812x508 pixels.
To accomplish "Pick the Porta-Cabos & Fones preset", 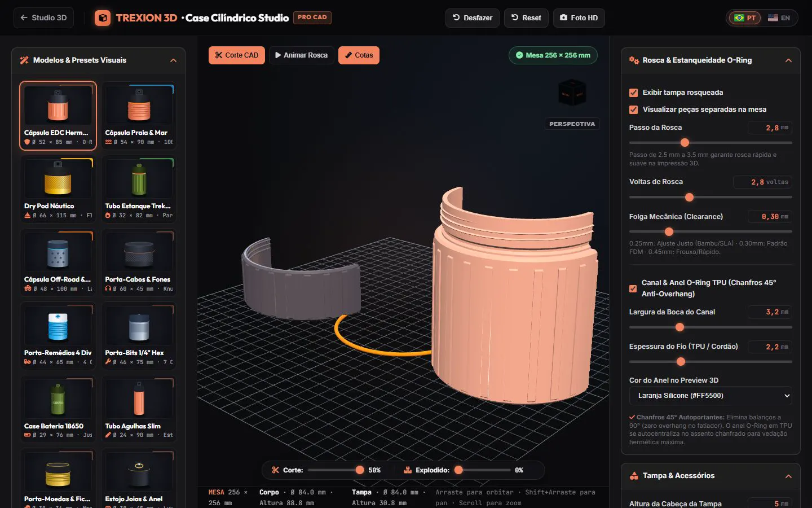I will 139,262.
